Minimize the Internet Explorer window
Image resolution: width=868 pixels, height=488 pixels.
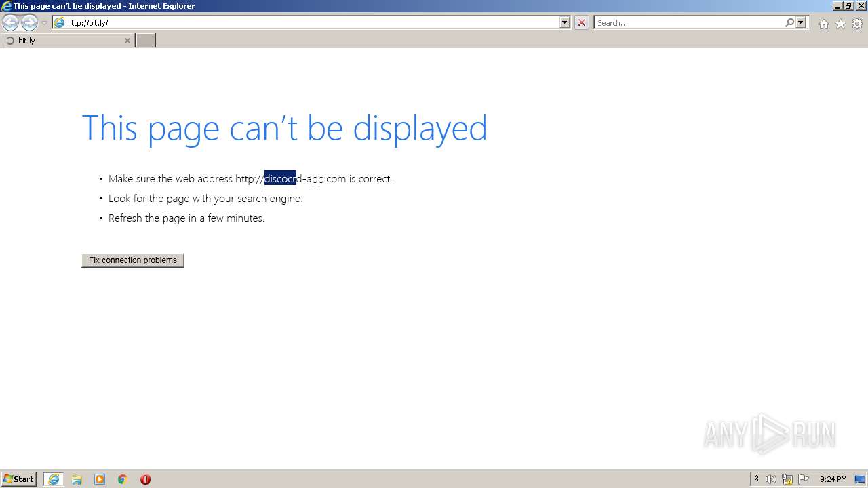[837, 6]
